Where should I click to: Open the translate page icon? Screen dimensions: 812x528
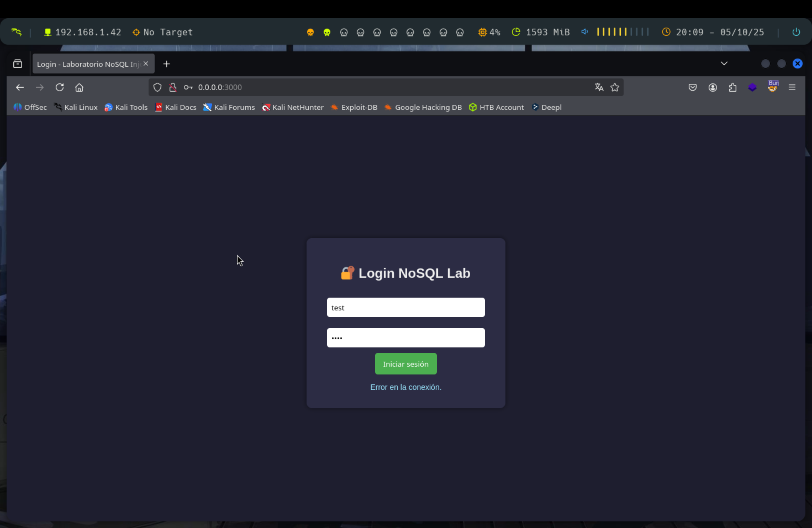(x=599, y=87)
